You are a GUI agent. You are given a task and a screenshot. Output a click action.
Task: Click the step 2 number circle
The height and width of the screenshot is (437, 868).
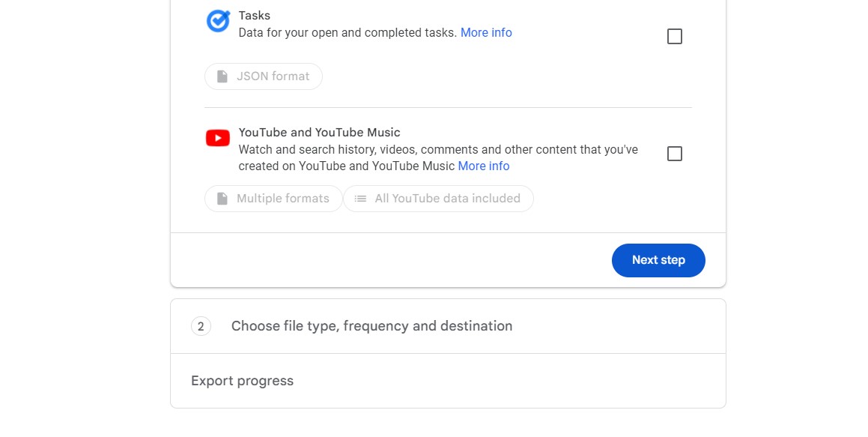201,326
